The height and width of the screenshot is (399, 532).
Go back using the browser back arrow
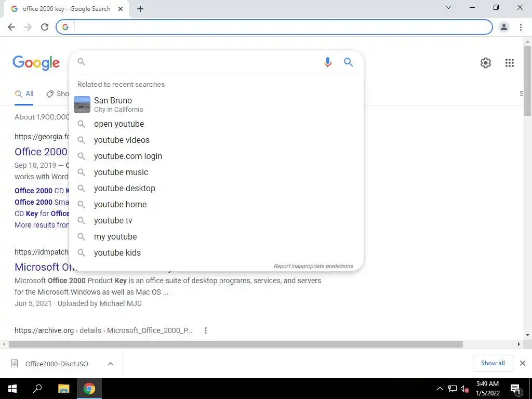click(11, 27)
